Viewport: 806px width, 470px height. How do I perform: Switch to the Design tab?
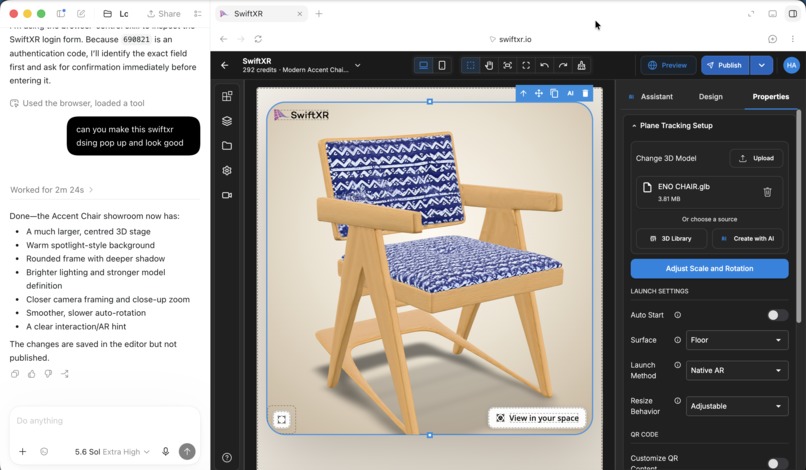click(710, 97)
